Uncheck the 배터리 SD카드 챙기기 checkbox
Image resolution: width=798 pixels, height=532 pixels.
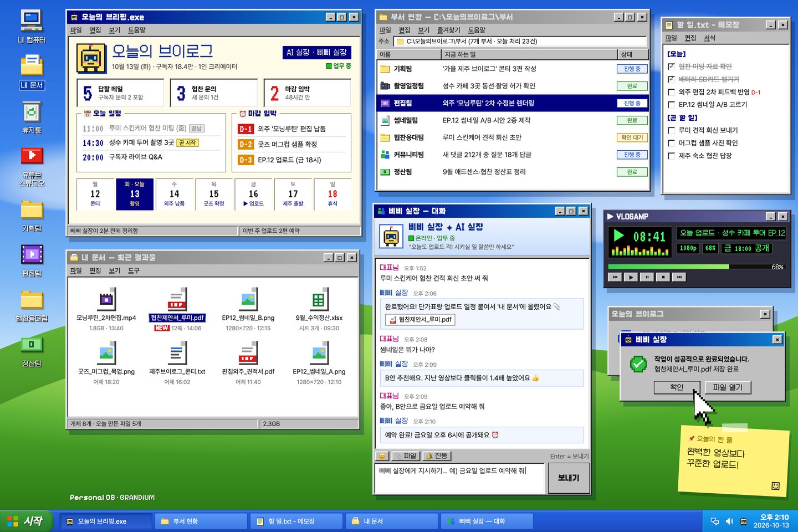tap(671, 79)
